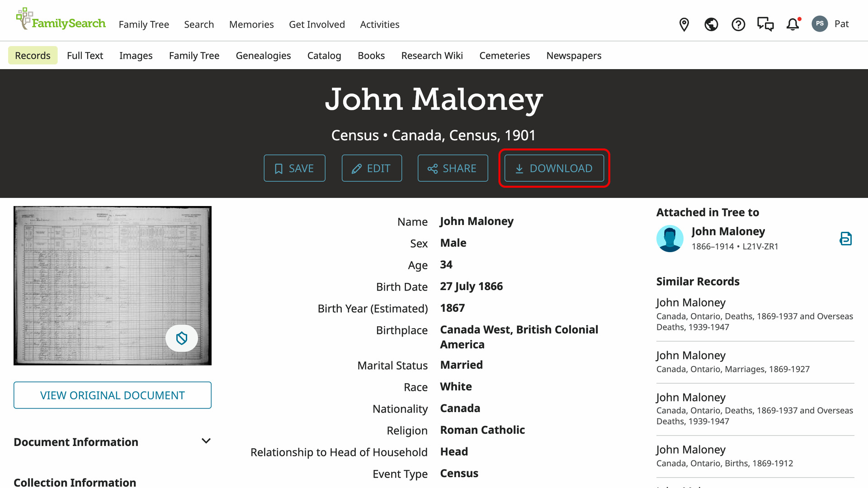Switch to the Full Text tab
This screenshot has width=868, height=488.
(x=85, y=56)
